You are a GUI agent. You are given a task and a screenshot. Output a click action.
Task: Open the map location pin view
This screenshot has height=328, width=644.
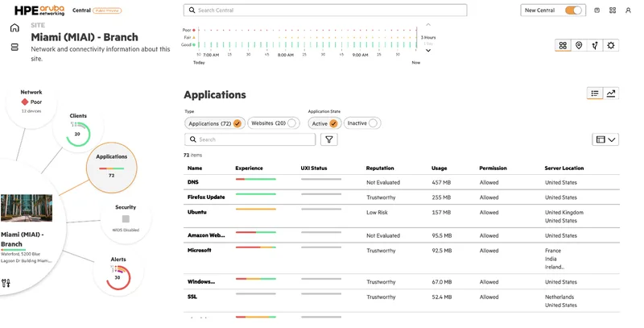pos(579,46)
